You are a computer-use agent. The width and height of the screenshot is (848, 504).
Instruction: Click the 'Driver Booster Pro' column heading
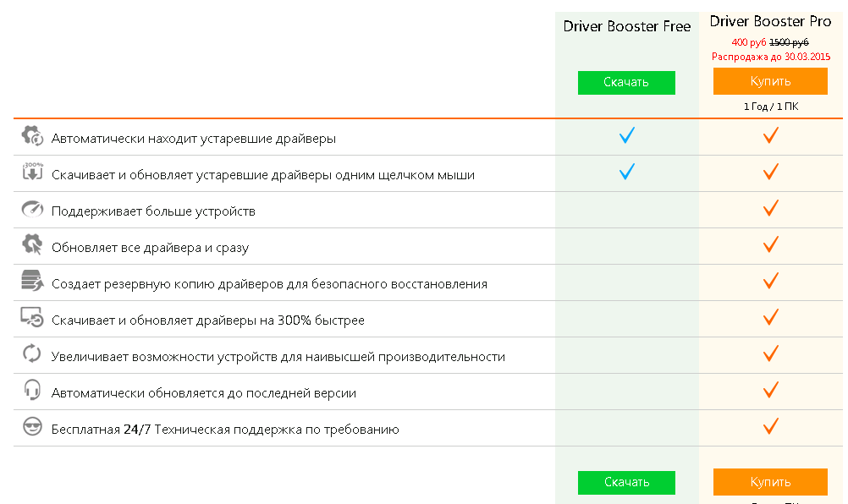click(x=770, y=22)
